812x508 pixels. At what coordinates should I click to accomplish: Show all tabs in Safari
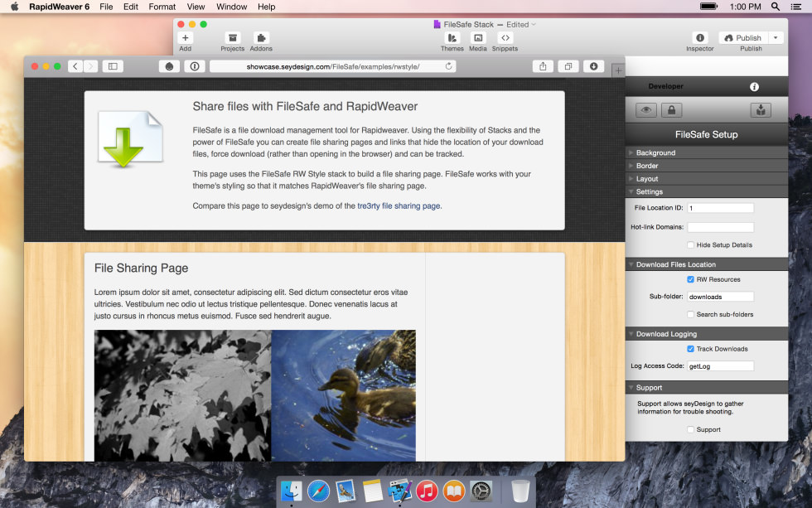click(x=568, y=66)
